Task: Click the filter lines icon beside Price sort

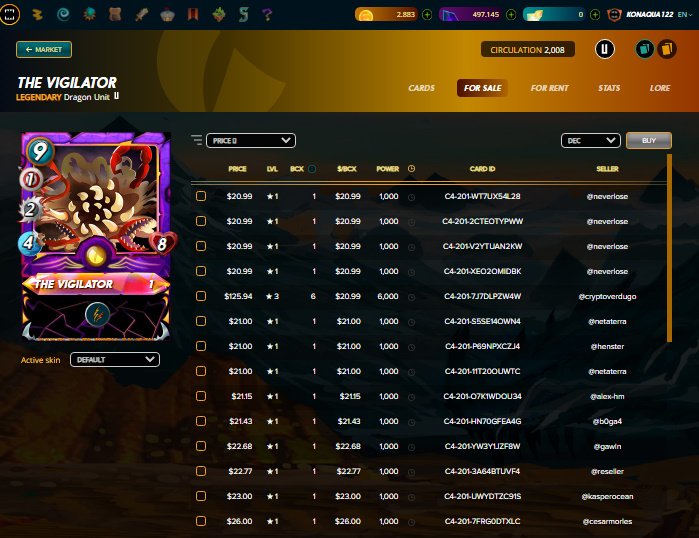Action: tap(197, 140)
